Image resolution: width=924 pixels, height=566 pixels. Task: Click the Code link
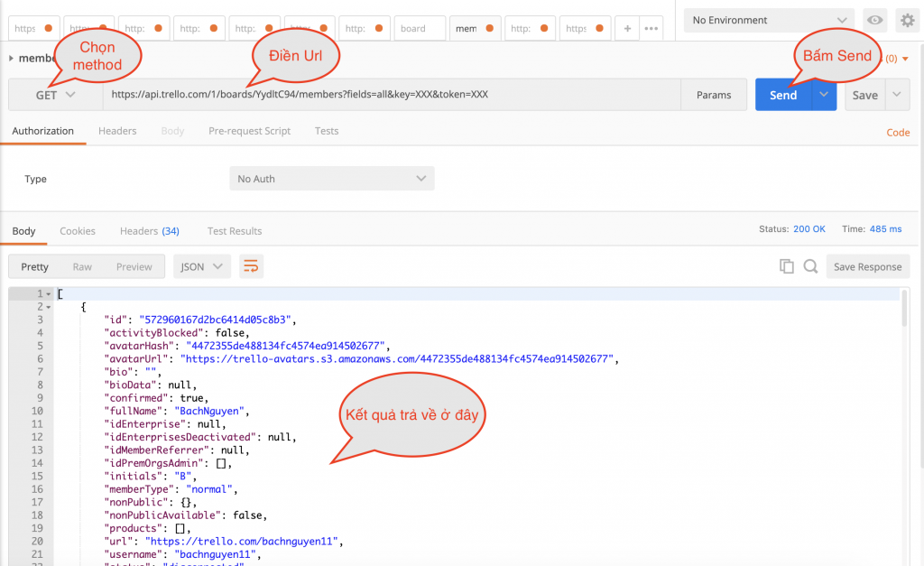(x=898, y=132)
